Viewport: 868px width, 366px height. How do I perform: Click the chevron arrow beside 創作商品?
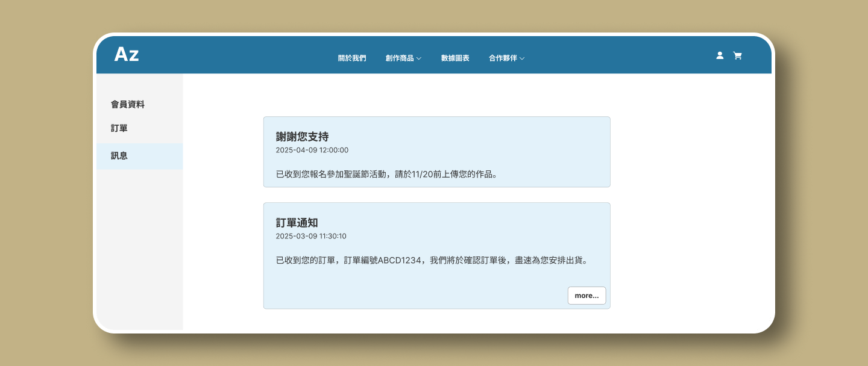coord(419,58)
